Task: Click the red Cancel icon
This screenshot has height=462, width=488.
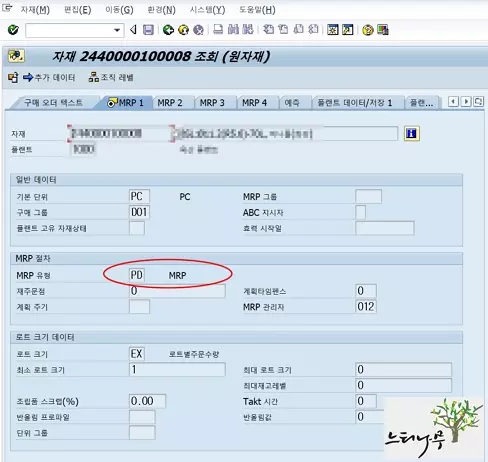Action: pos(198,30)
